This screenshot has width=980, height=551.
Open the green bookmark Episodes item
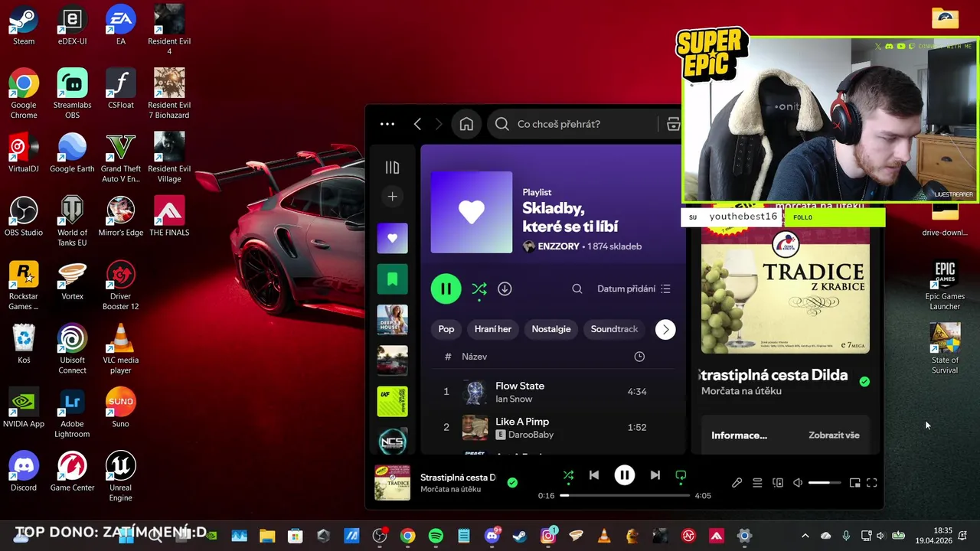point(392,279)
